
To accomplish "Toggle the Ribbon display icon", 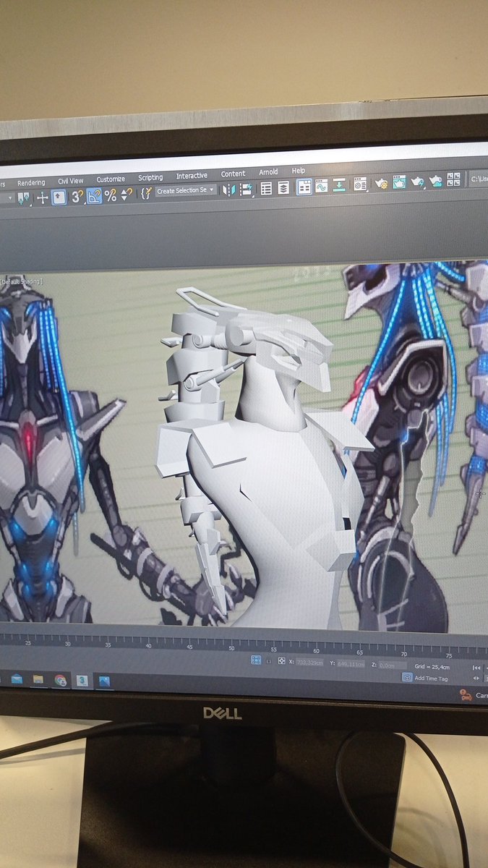I will (304, 187).
